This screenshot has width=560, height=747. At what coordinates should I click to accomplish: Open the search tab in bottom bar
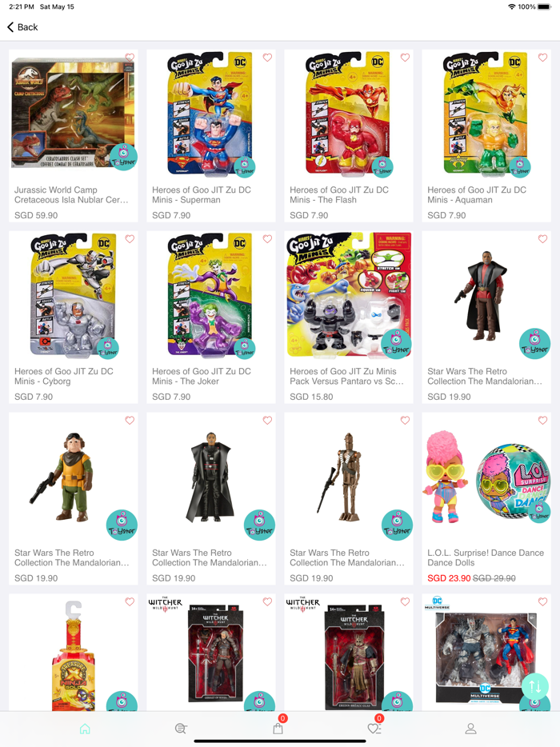click(181, 729)
